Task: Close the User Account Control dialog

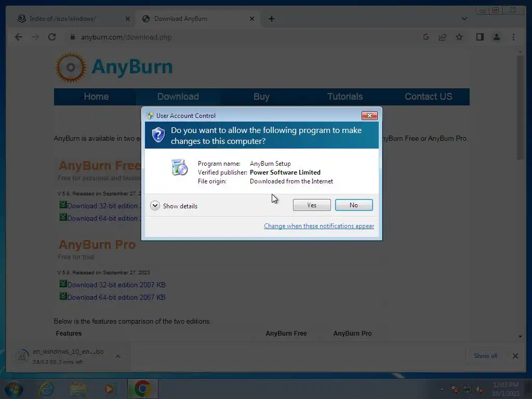Action: point(369,116)
